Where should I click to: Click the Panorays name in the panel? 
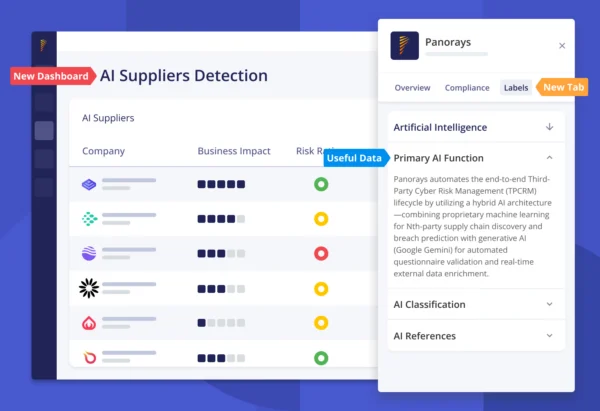(x=448, y=42)
